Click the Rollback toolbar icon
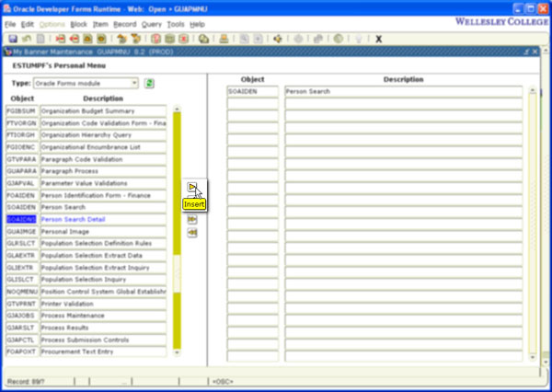Image resolution: width=552 pixels, height=392 pixels. tap(27, 39)
